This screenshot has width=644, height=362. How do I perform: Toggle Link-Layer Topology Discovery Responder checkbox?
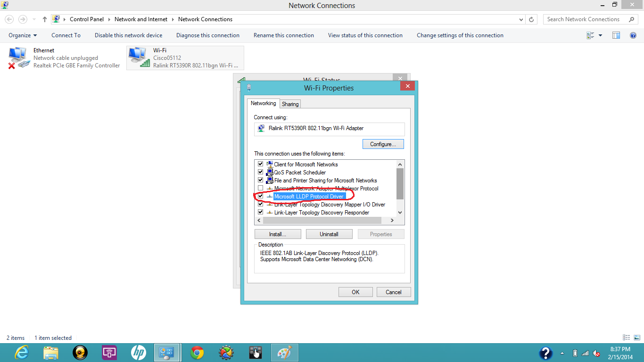click(x=260, y=212)
